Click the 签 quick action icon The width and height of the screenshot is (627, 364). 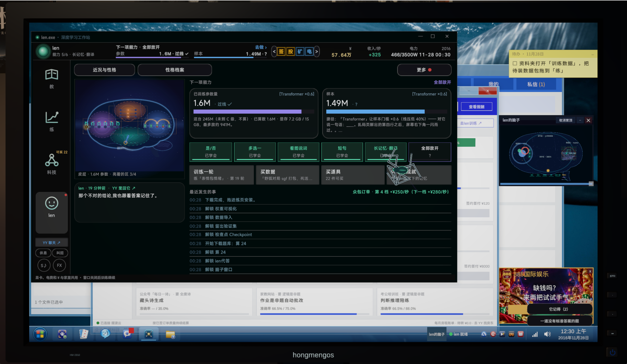tap(281, 51)
